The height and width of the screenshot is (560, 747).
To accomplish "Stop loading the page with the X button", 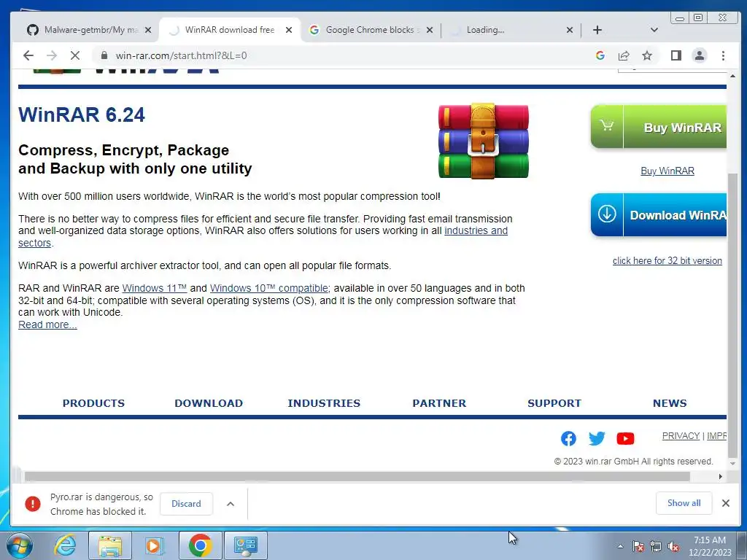I will coord(75,55).
